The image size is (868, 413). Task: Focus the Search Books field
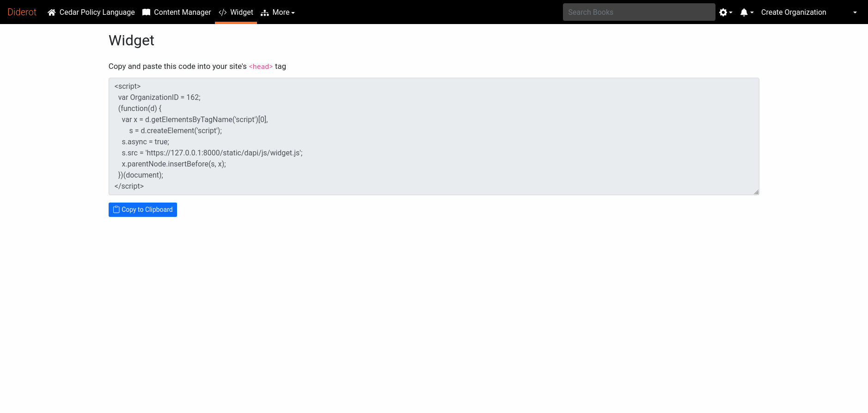point(639,12)
